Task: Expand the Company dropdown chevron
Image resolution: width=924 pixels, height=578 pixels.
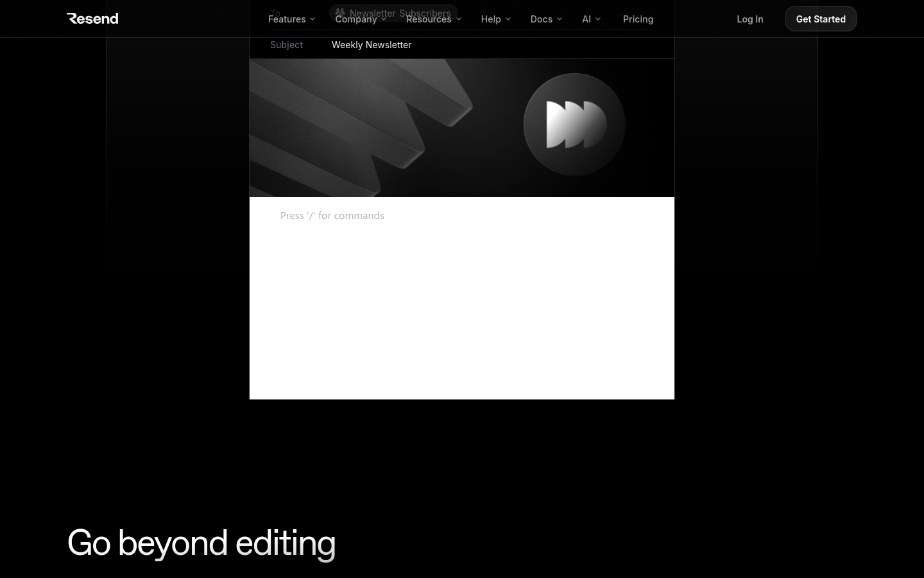Action: 384,19
